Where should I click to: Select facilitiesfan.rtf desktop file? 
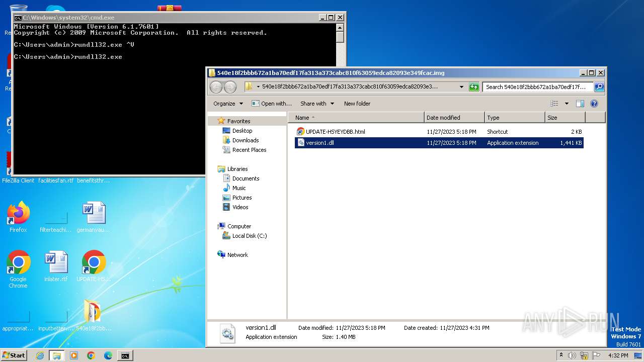56,180
